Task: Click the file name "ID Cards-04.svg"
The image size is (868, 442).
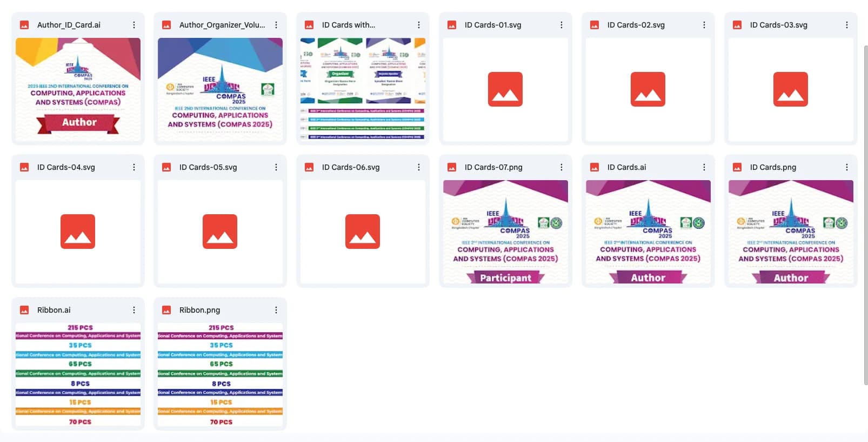Action: 66,167
